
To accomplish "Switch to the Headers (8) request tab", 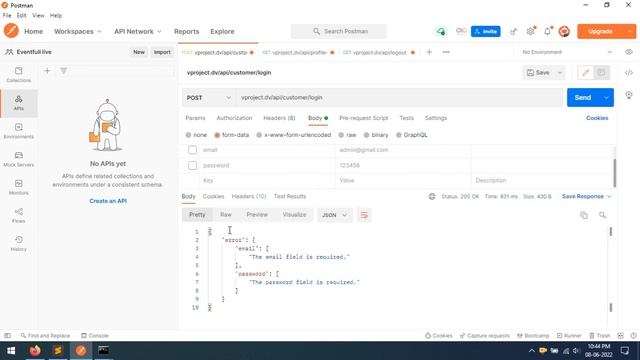I will (279, 118).
